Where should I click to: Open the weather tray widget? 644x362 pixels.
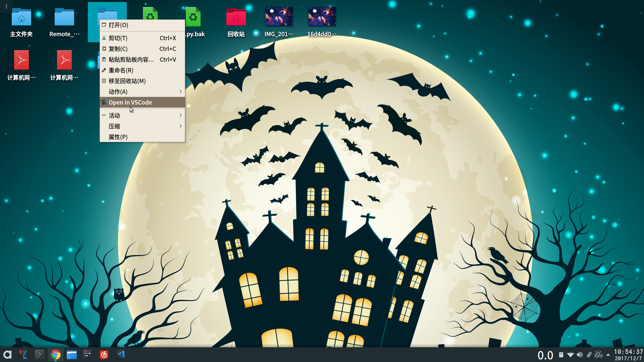pyautogui.click(x=598, y=355)
